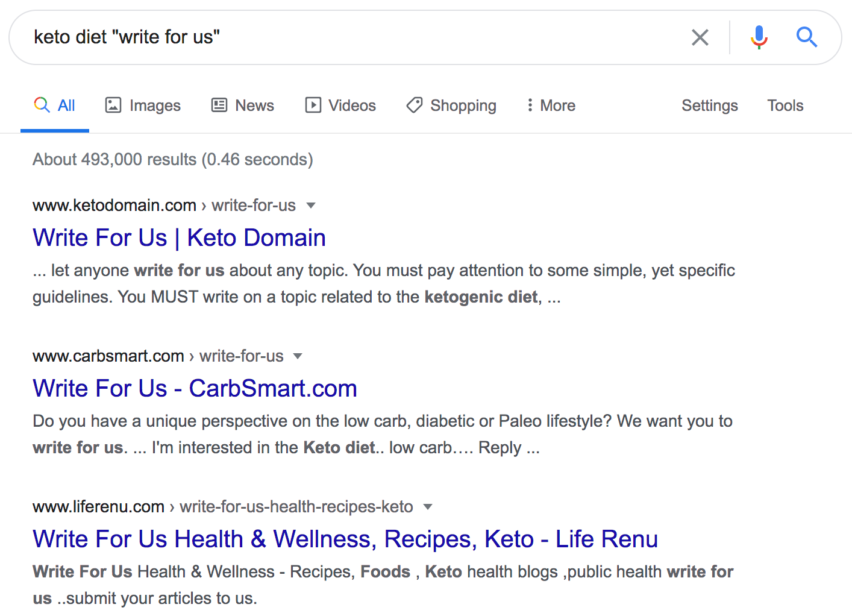Click the www.ketodomain.com URL breadcrumb
This screenshot has width=852, height=616.
click(164, 206)
